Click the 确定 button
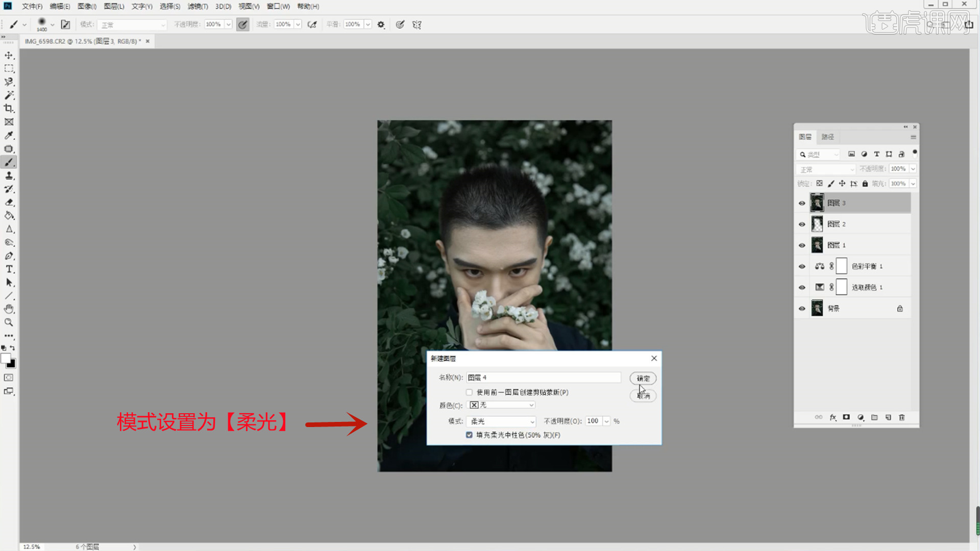Image resolution: width=980 pixels, height=551 pixels. [643, 378]
